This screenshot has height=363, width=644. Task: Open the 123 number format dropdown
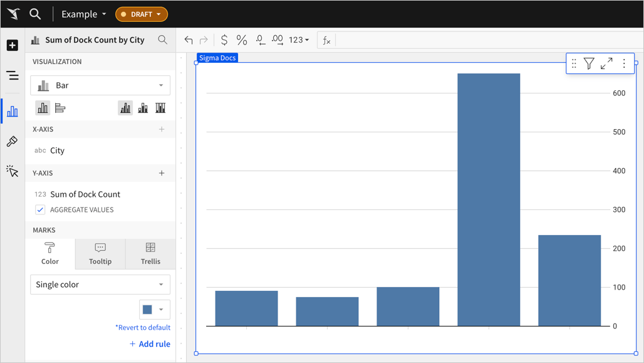(x=299, y=40)
